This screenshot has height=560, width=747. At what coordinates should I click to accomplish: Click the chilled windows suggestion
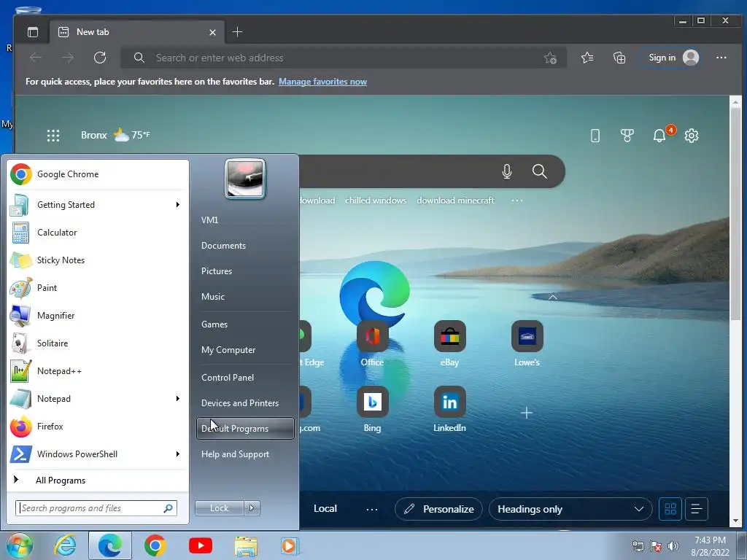(x=376, y=201)
